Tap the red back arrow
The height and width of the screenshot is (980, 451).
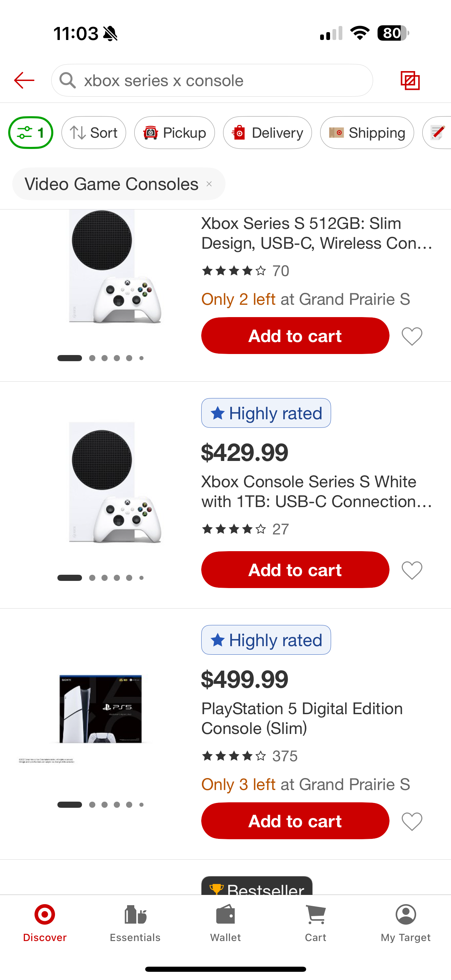tap(24, 80)
